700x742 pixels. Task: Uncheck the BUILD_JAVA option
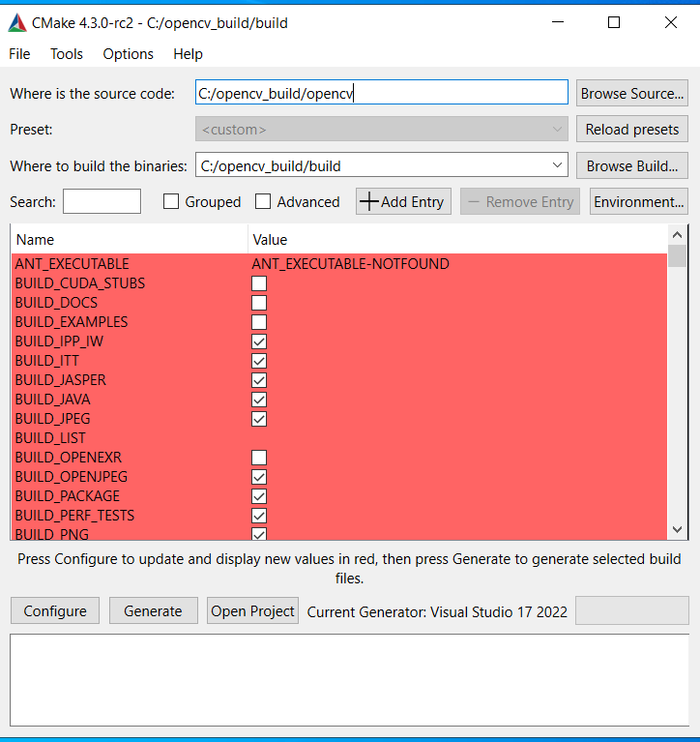[x=259, y=400]
